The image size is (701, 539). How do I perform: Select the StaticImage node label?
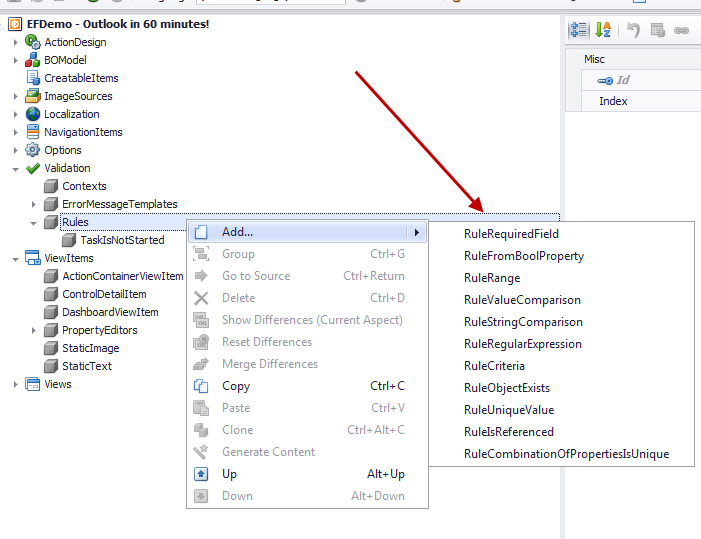click(90, 348)
